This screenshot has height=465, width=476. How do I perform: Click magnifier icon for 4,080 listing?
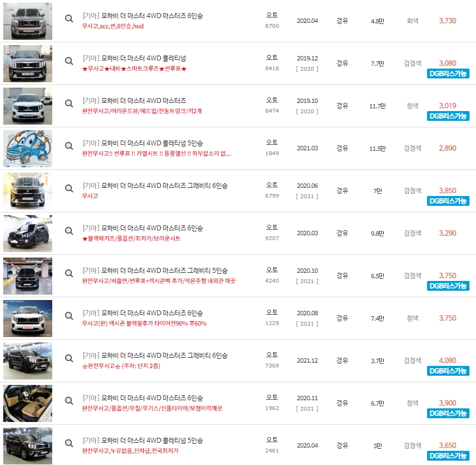69,358
